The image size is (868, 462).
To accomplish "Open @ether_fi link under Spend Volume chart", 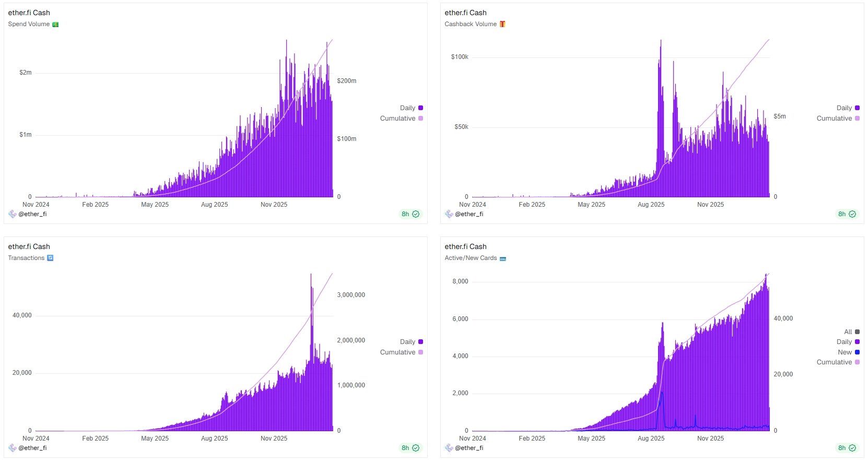I will pyautogui.click(x=32, y=214).
